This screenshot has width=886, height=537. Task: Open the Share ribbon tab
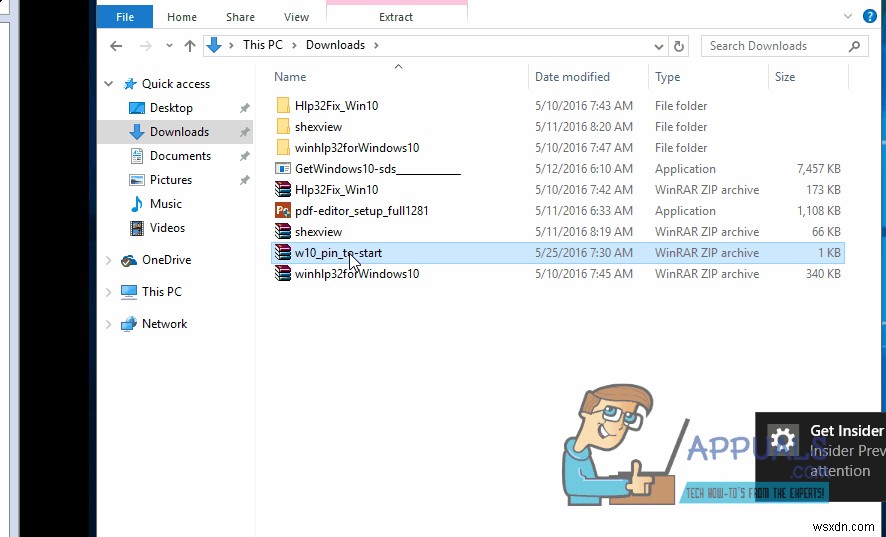[x=240, y=17]
